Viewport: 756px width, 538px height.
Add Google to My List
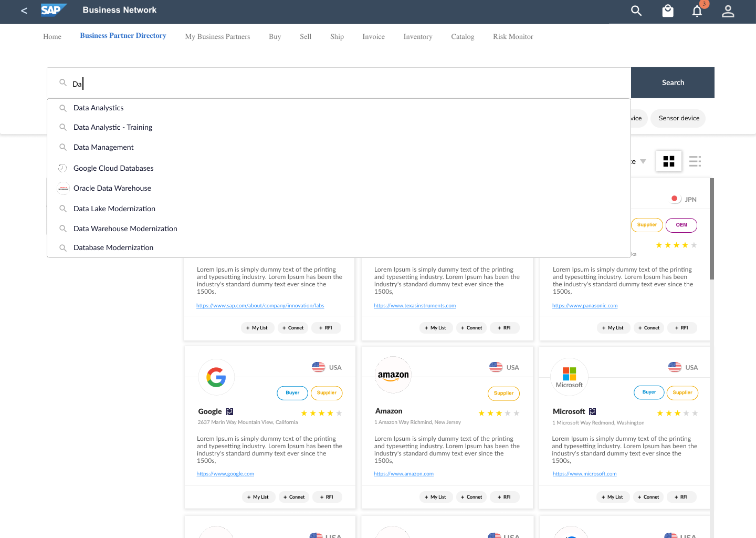click(258, 497)
